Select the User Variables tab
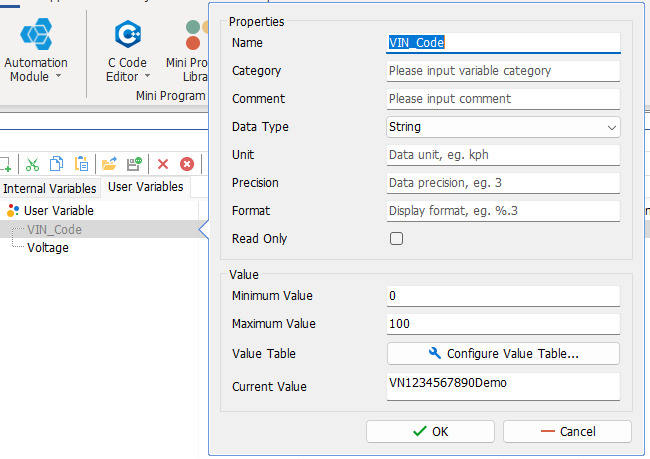Image resolution: width=650 pixels, height=459 pixels. tap(145, 187)
